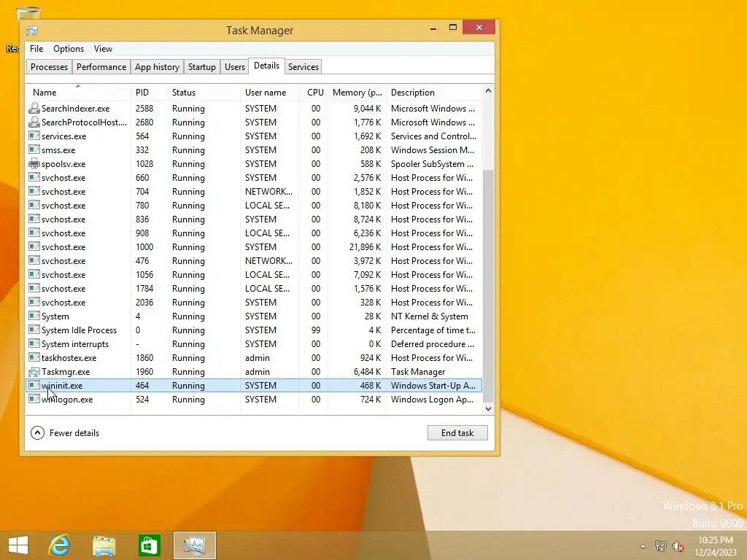Click the SearchIndexer.exe process icon
Screen dimensions: 747x560
click(x=34, y=108)
